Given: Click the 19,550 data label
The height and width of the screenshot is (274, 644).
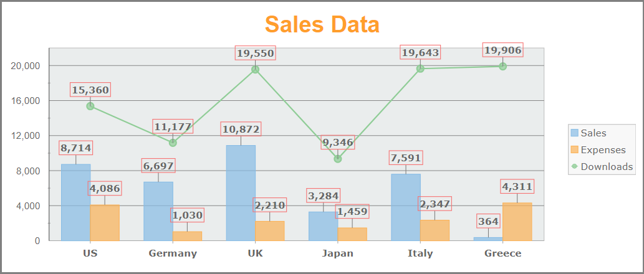Looking at the screenshot, I should point(256,53).
